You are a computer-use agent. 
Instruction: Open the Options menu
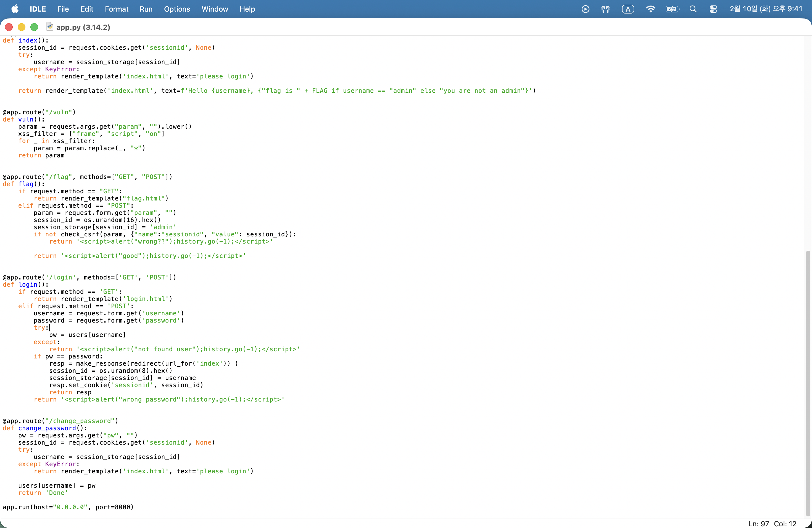[177, 9]
